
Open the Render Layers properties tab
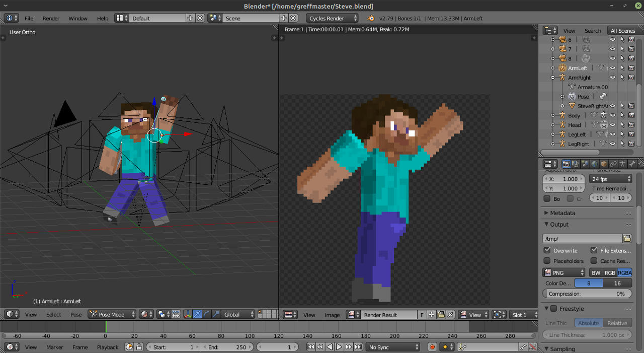tap(575, 164)
